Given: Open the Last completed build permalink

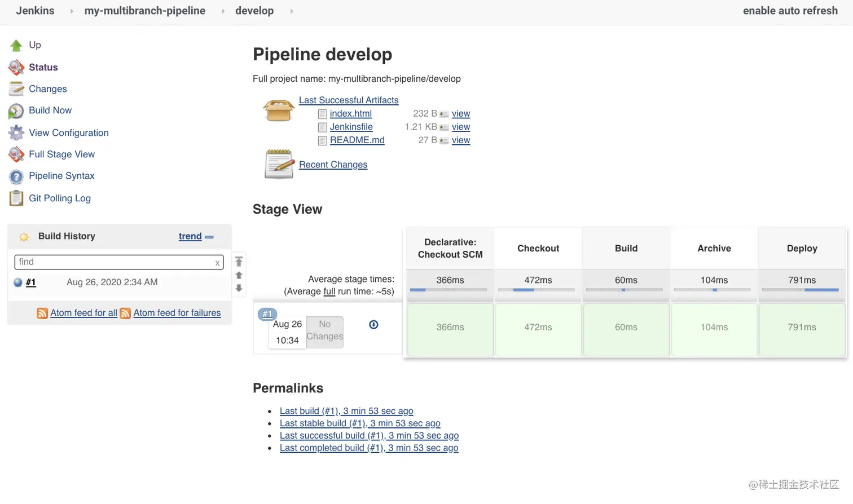Looking at the screenshot, I should [x=369, y=448].
